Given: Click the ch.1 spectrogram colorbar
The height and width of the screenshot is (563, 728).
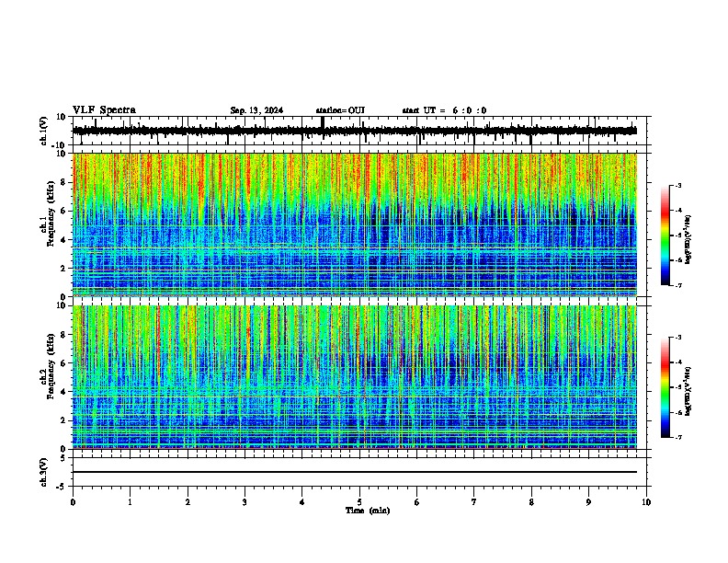Looking at the screenshot, I should [665, 236].
